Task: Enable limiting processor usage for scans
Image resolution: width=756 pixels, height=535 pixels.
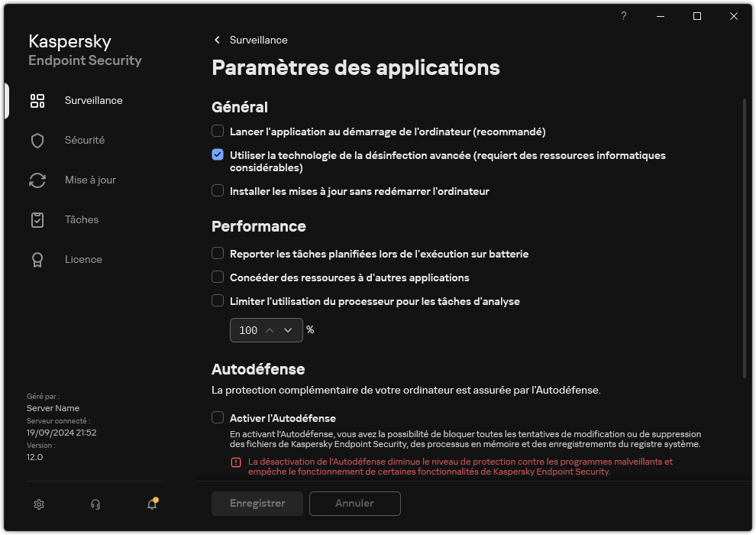Action: (x=218, y=300)
